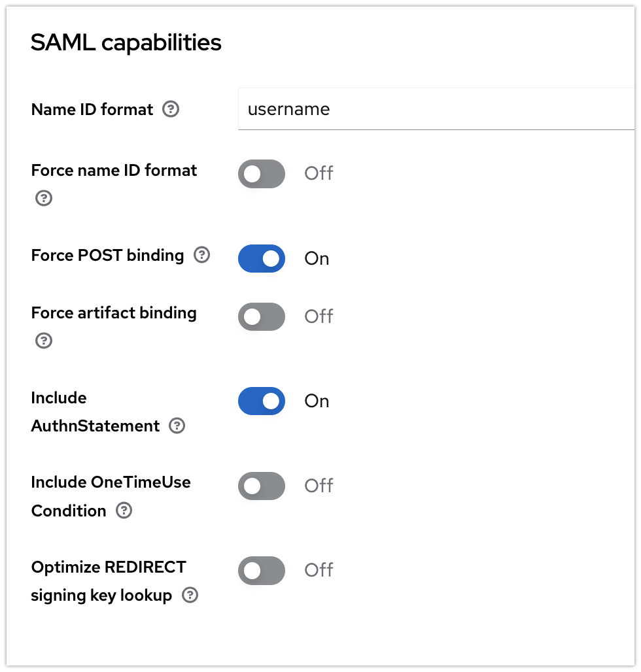
Task: Turn on Optimize REDIRECT signing key lookup
Action: [x=262, y=570]
